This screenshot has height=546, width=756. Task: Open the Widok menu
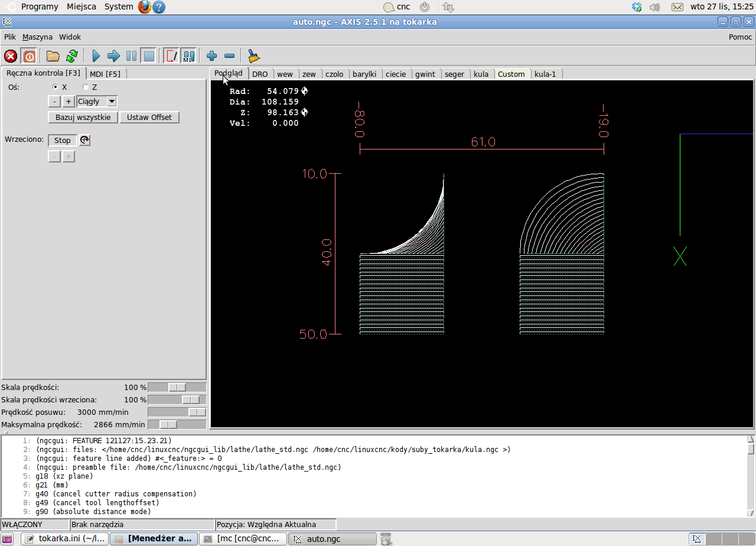70,37
